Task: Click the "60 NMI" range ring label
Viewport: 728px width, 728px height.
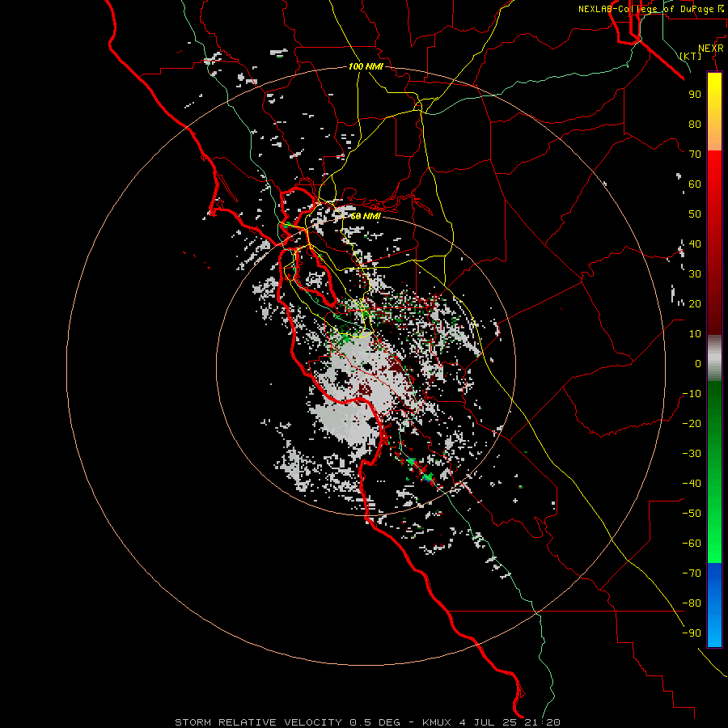Action: pos(366,216)
